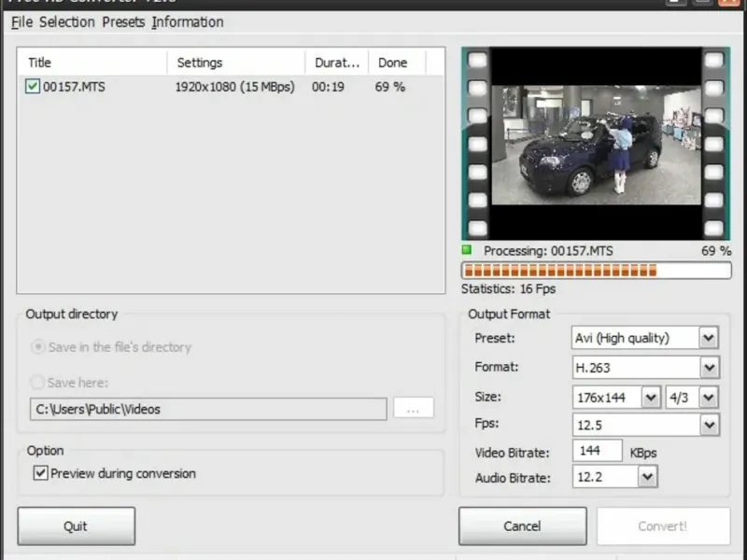Viewport: 747px width, 560px height.
Task: Expand the 4/3 aspect ratio dropdown
Action: pos(709,398)
